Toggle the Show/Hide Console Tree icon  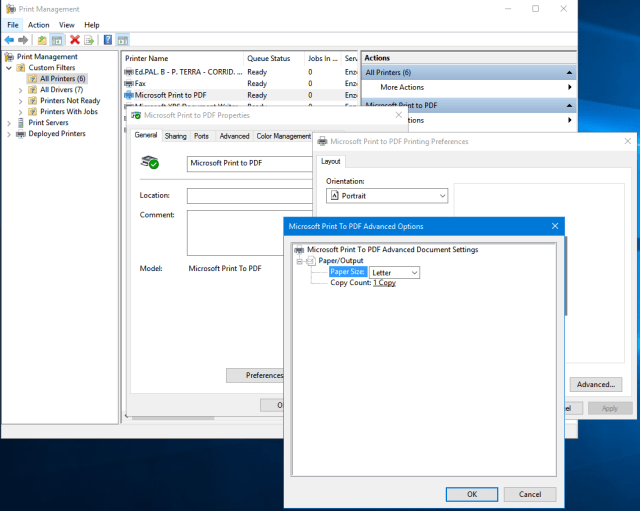point(57,40)
